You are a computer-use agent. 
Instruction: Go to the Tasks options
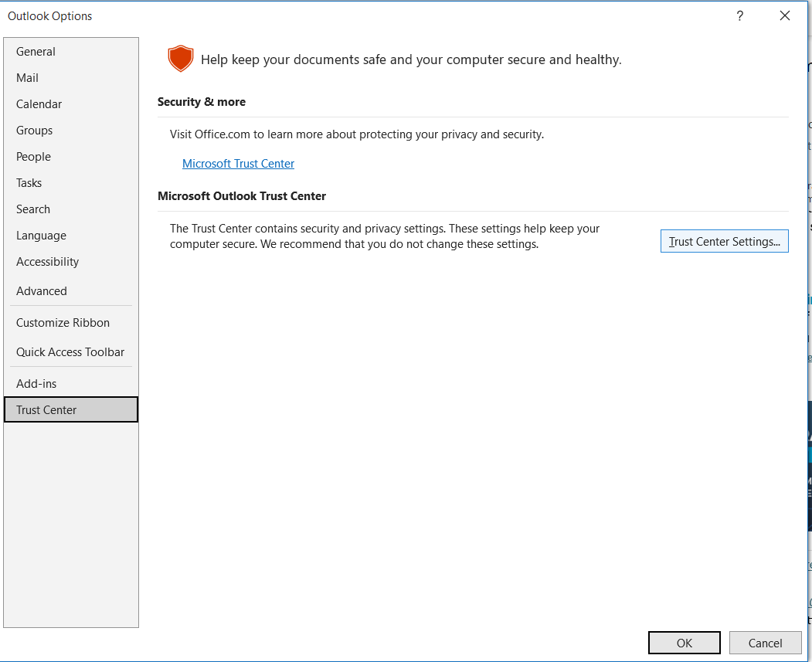[x=71, y=183]
